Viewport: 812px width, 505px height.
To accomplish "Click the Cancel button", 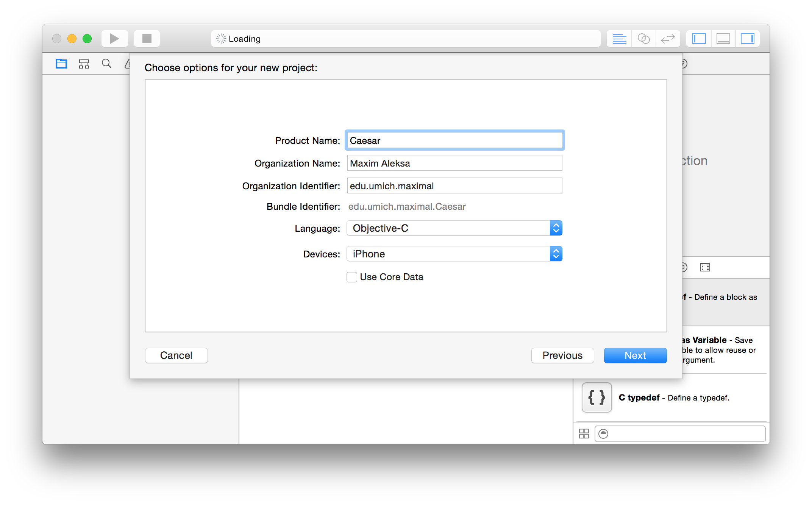I will [x=176, y=355].
